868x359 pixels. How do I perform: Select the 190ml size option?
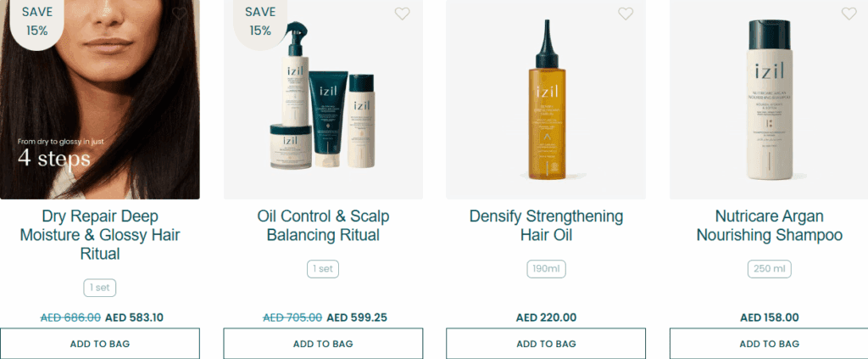547,269
